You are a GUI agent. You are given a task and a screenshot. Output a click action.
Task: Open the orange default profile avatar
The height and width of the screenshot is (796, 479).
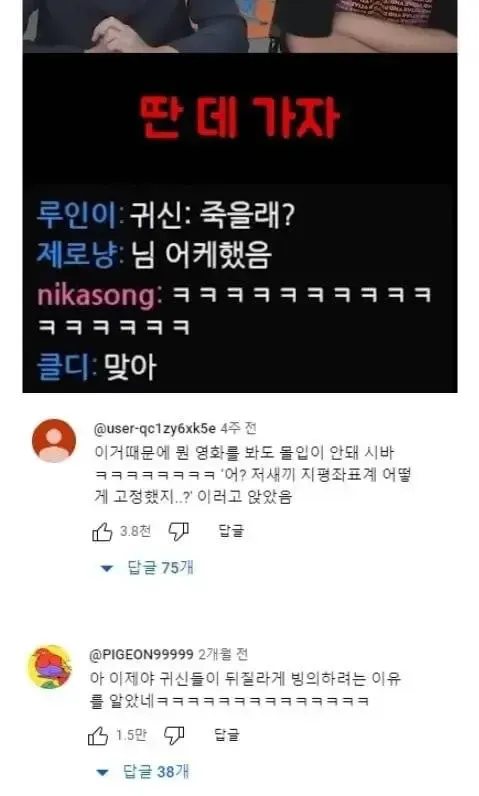(54, 441)
